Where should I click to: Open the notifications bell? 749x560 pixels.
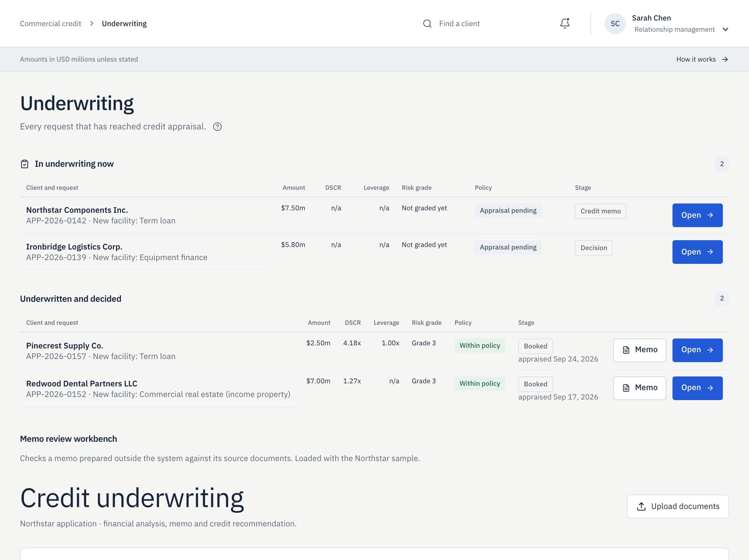[x=565, y=23]
